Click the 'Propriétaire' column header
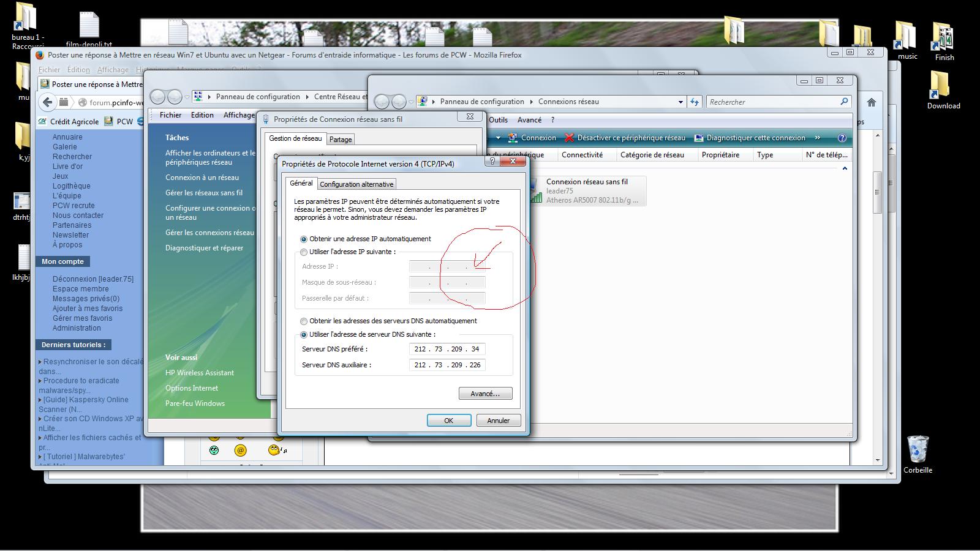The image size is (980, 551). tap(721, 155)
